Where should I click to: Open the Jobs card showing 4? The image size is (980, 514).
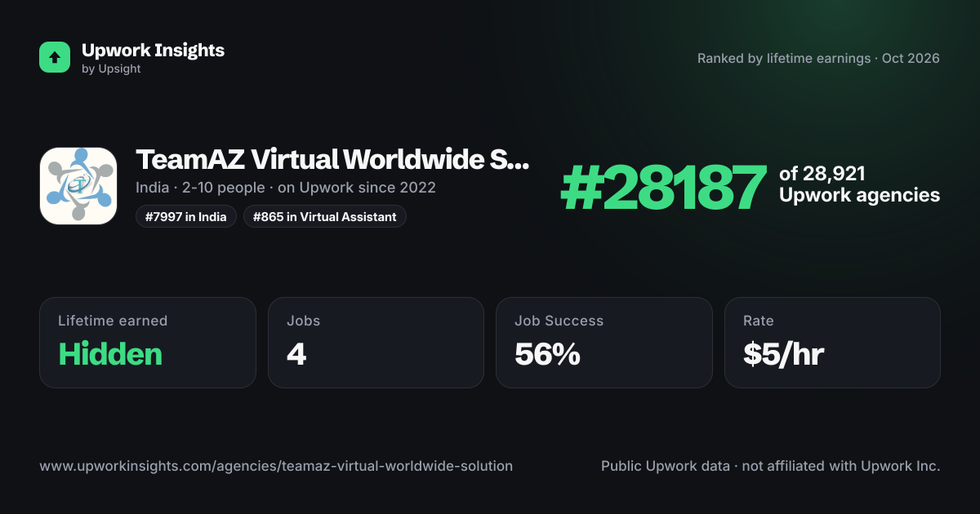tap(376, 343)
